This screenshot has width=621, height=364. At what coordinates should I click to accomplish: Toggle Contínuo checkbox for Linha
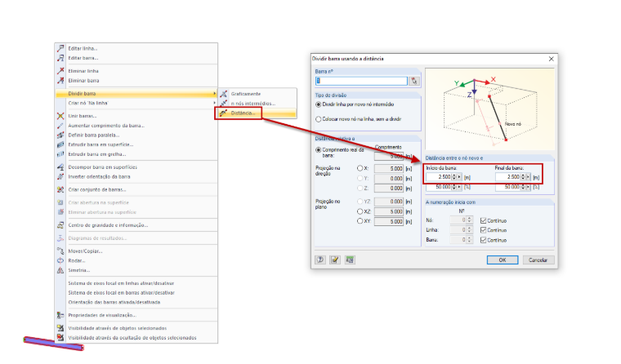coord(483,230)
